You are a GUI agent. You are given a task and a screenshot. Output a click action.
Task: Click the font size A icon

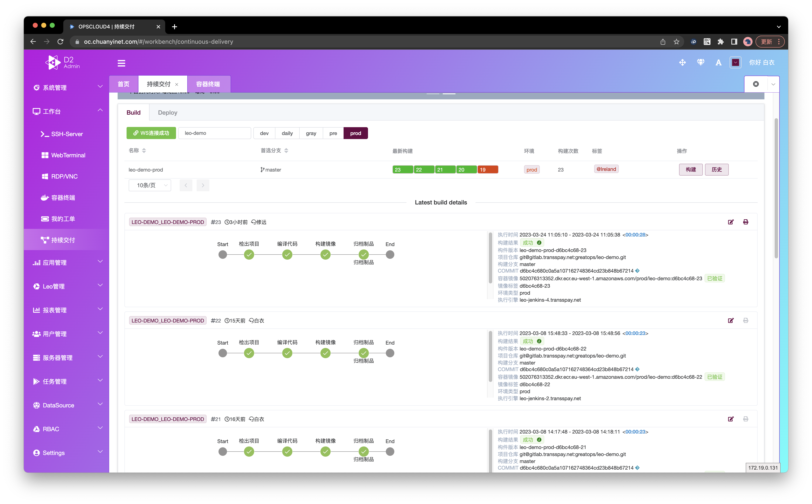coord(718,62)
